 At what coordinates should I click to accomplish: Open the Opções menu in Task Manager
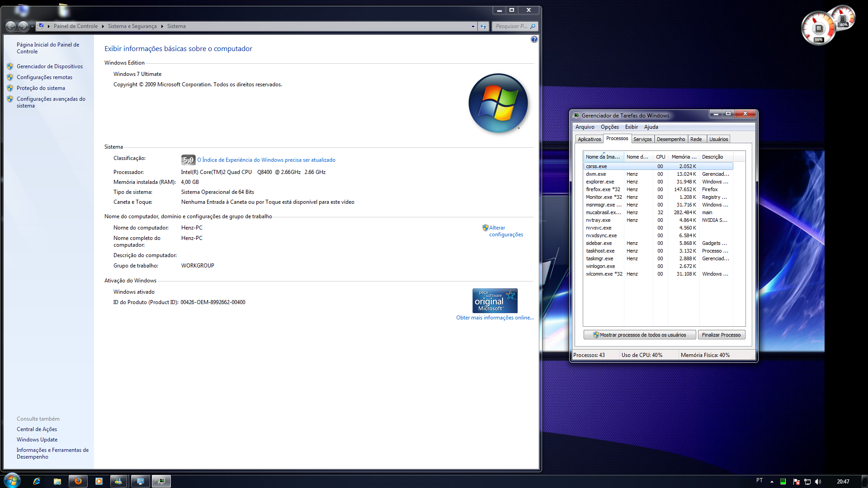pos(609,127)
